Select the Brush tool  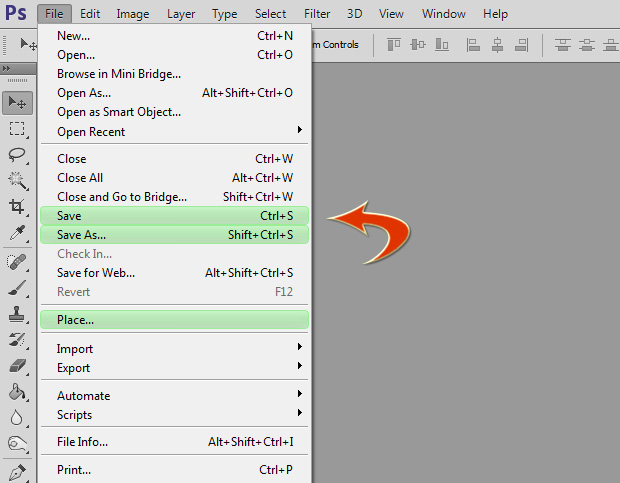click(x=17, y=288)
